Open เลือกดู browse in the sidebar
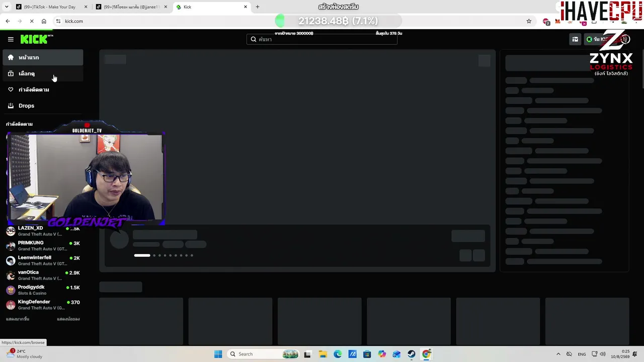This screenshot has width=644, height=362. pos(43,73)
